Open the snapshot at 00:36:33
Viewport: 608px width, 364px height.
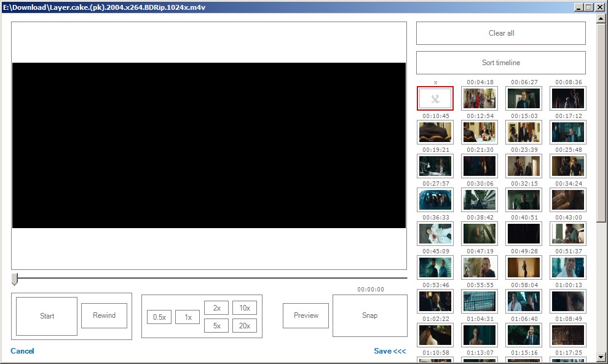435,234
